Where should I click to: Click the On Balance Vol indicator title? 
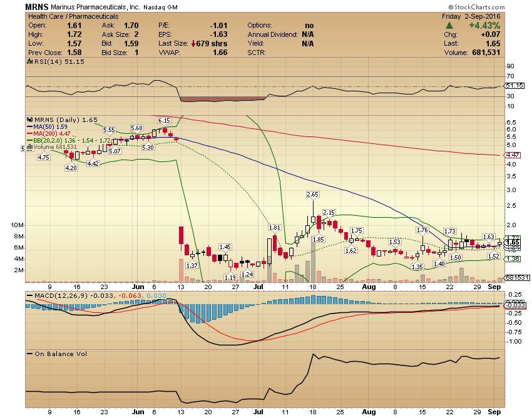[61, 354]
